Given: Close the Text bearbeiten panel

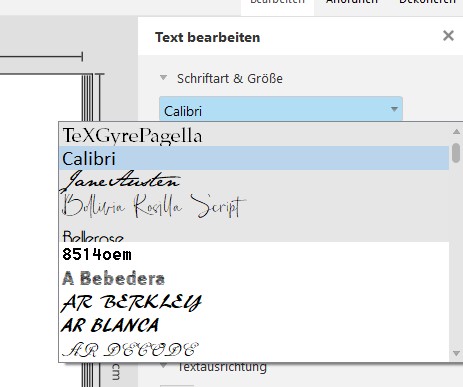Looking at the screenshot, I should [448, 36].
